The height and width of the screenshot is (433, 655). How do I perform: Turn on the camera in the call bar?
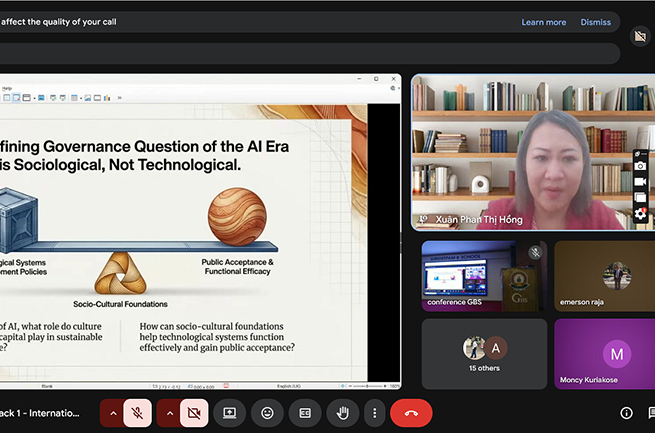pos(194,412)
